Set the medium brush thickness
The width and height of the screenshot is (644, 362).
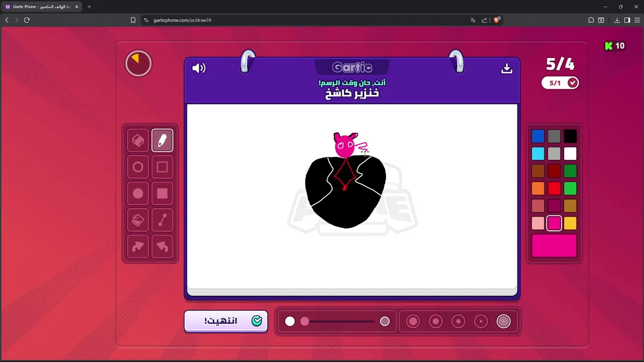[x=458, y=321]
